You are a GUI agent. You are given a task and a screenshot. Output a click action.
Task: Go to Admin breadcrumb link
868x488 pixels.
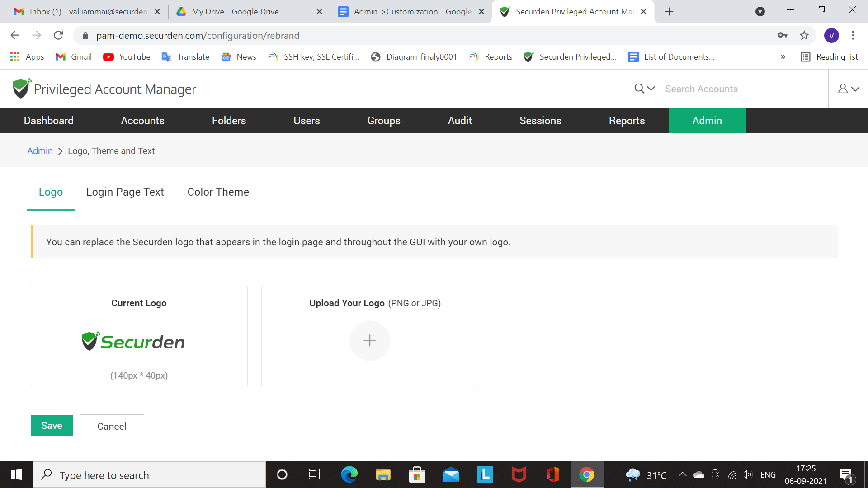click(40, 151)
